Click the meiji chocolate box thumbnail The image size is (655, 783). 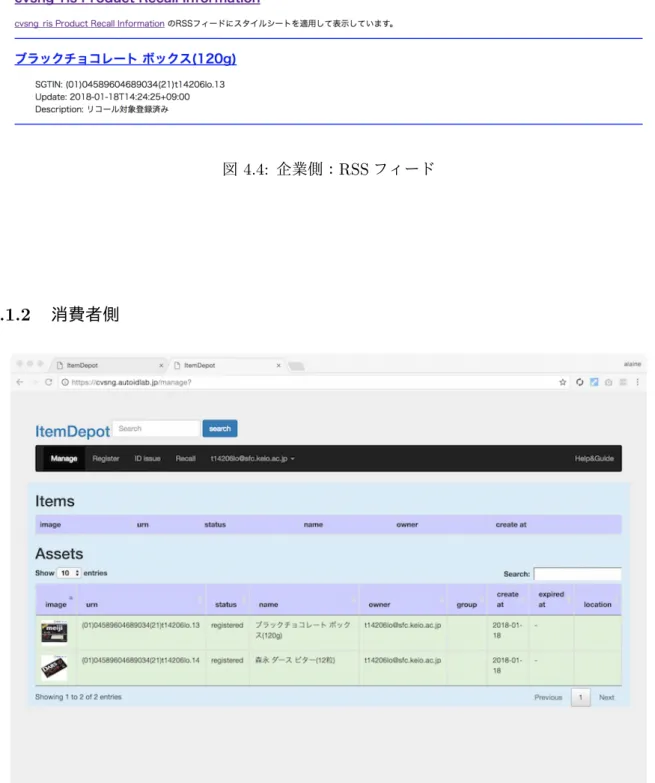point(54,633)
